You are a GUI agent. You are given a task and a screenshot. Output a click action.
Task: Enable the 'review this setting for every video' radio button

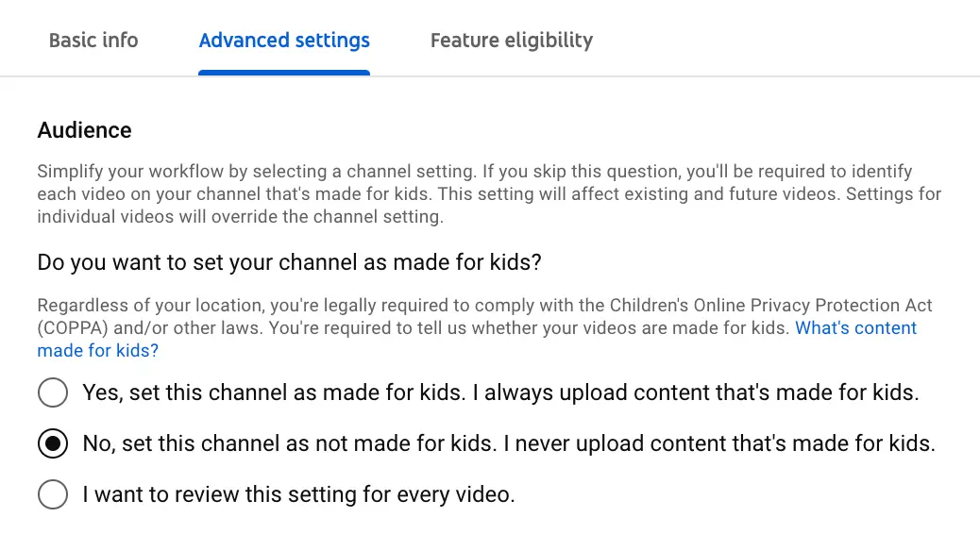[x=53, y=494]
